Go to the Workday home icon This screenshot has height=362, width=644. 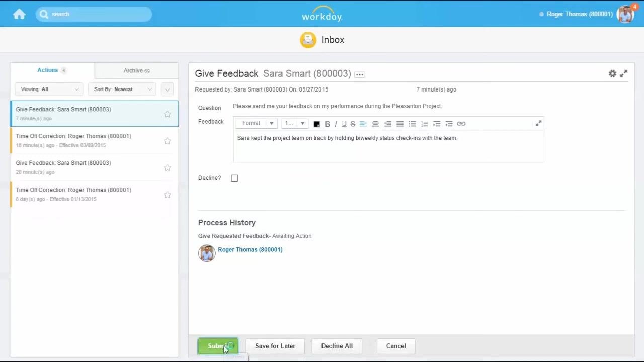19,14
